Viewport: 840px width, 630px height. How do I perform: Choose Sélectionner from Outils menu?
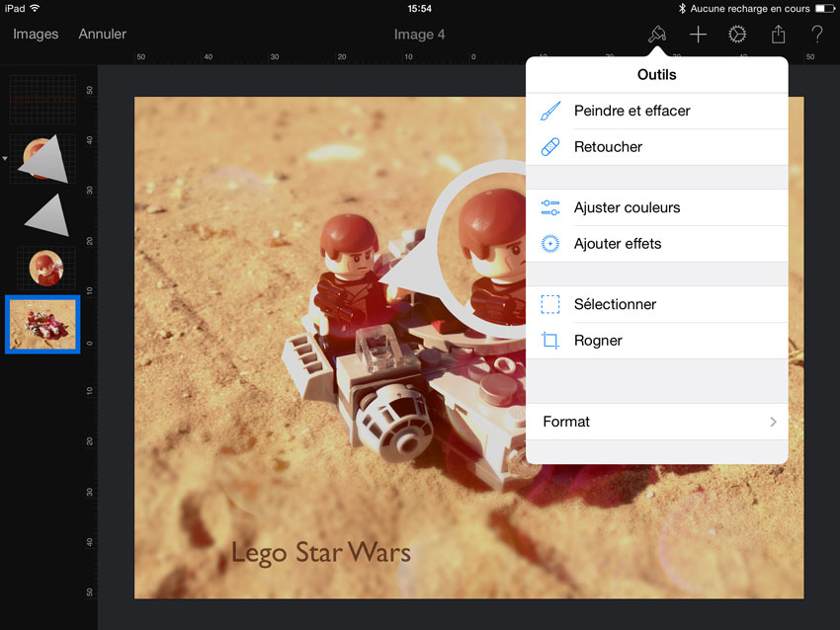pos(657,304)
